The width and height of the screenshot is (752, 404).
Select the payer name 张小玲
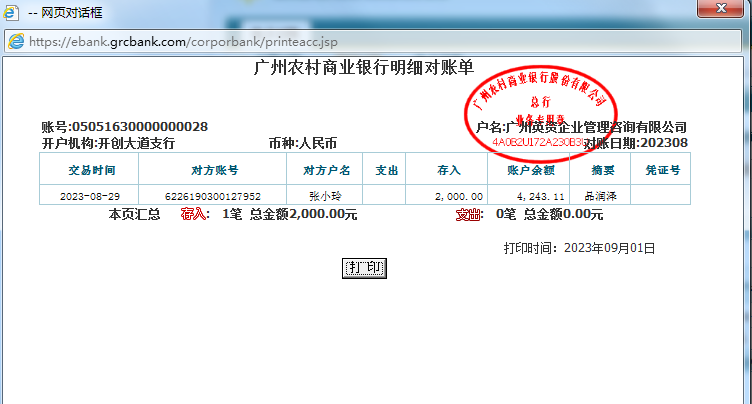point(325,196)
